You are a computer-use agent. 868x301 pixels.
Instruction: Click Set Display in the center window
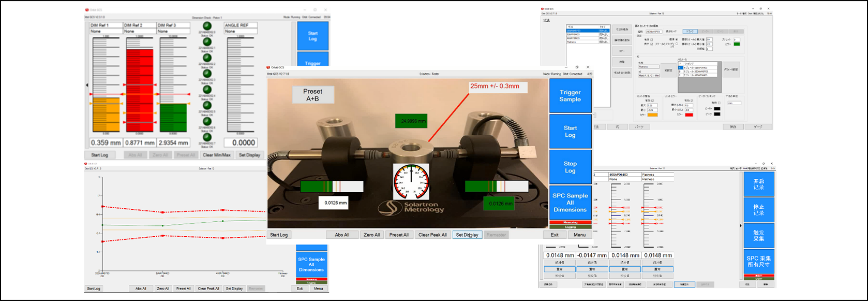pyautogui.click(x=467, y=235)
